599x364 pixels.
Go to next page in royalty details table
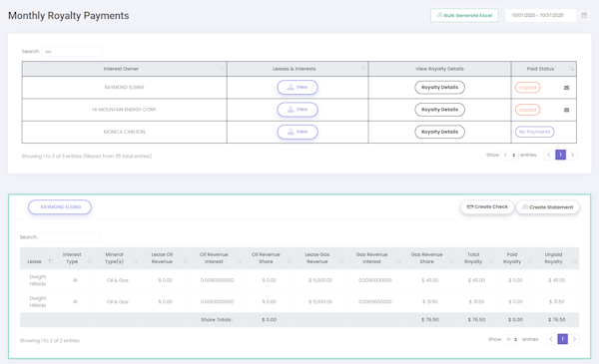(574, 339)
